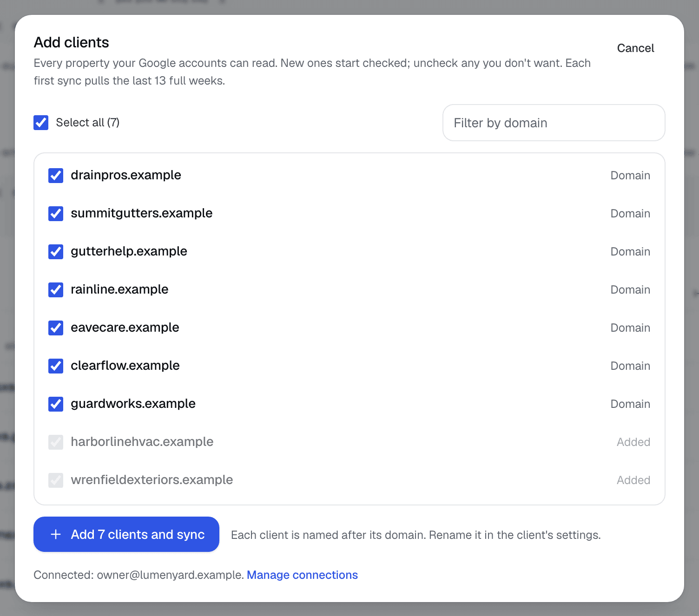Click Add 7 clients and sync
The image size is (699, 616).
tap(126, 534)
